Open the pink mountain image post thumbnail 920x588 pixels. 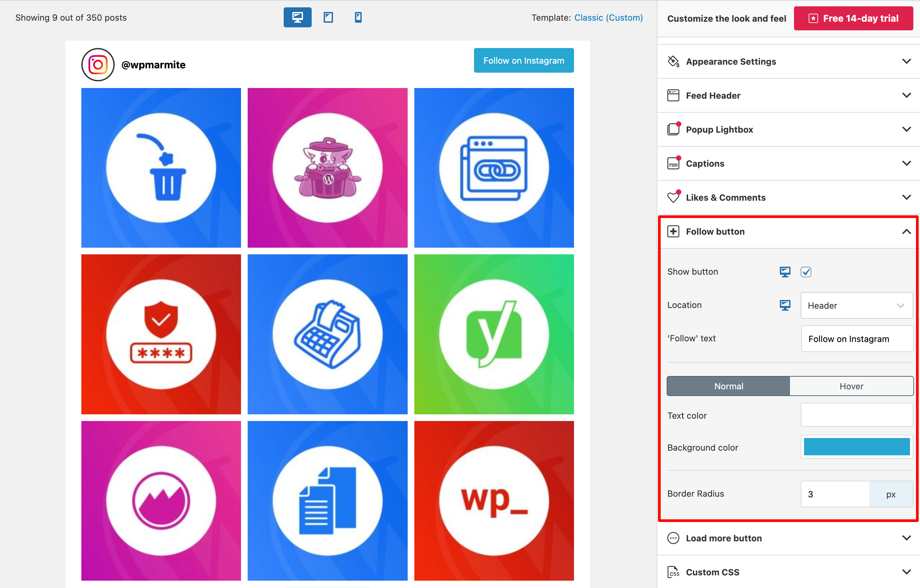coord(161,501)
